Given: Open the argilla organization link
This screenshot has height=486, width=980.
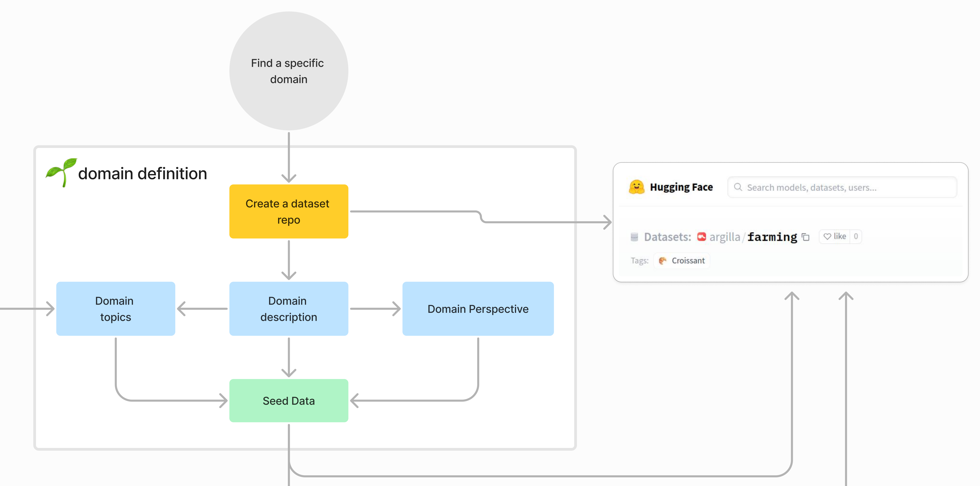Looking at the screenshot, I should click(725, 237).
